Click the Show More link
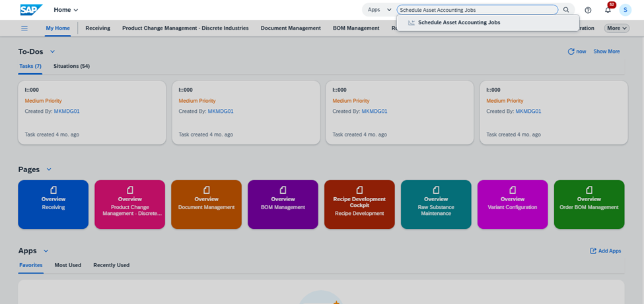 [606, 51]
